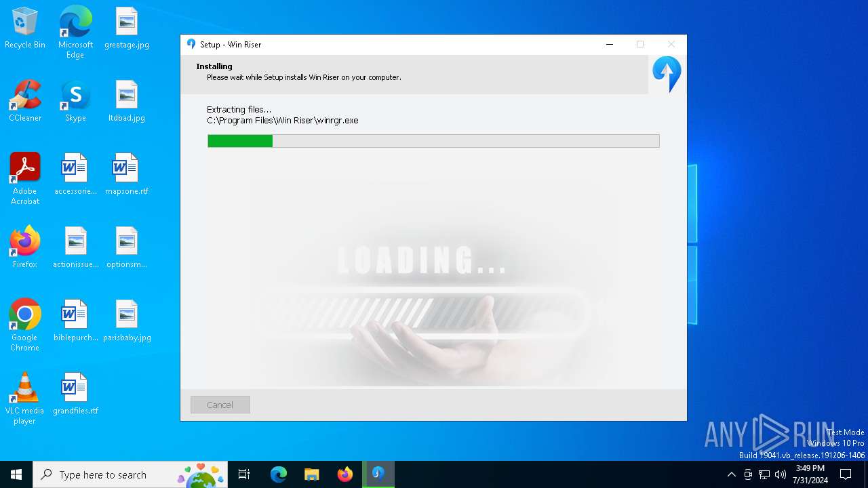Click the 'Extracting files...' status text
This screenshot has height=488, width=868.
[x=239, y=109]
